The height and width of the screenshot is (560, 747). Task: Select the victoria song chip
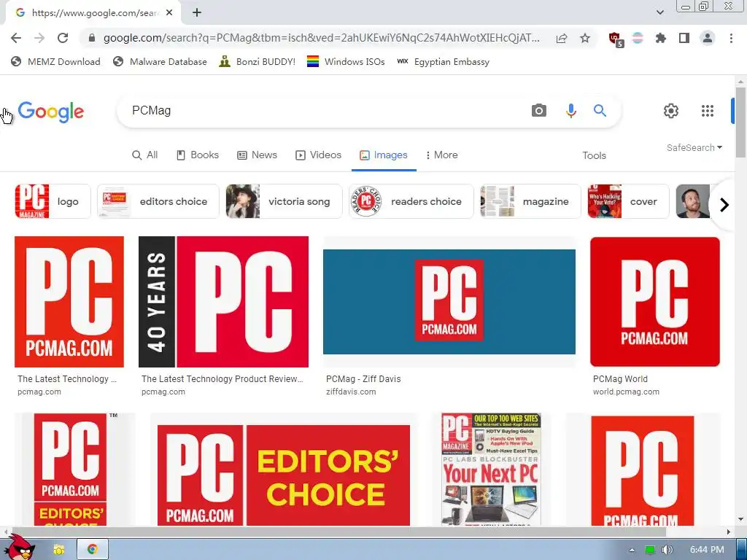click(x=284, y=201)
